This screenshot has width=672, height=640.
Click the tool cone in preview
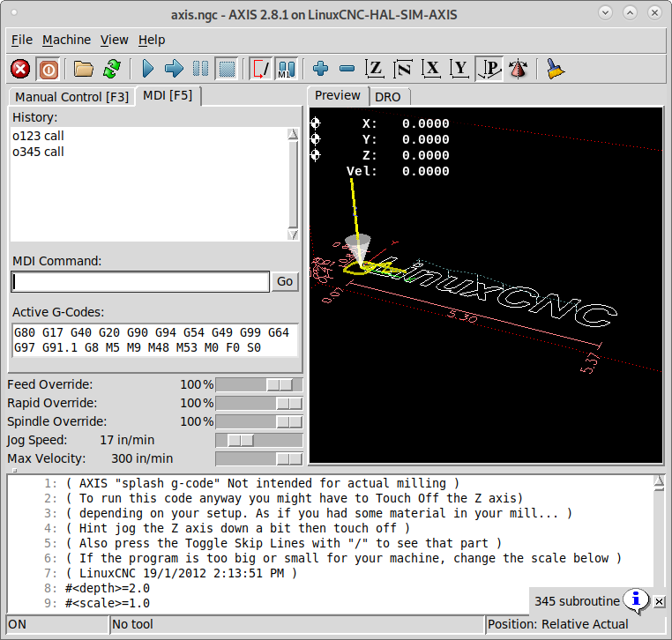358,249
